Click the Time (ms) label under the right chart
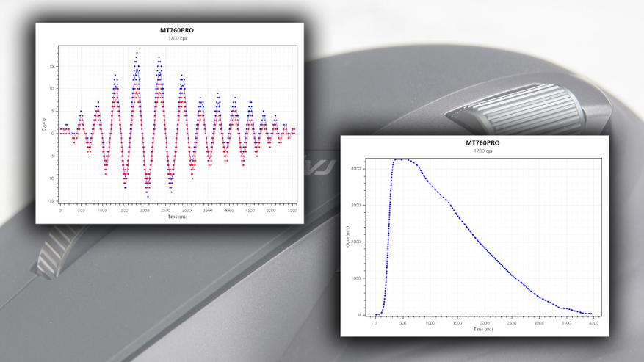Image resolution: width=644 pixels, height=362 pixels. tap(483, 330)
